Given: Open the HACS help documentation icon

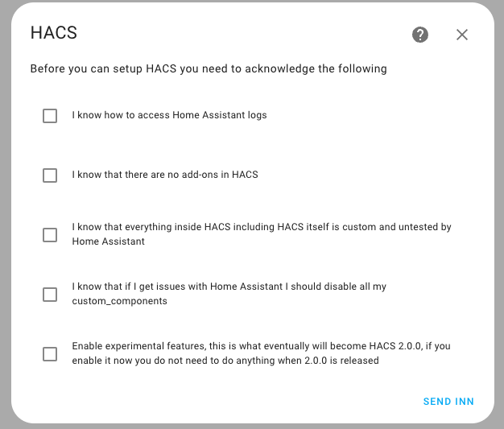Looking at the screenshot, I should pos(420,35).
